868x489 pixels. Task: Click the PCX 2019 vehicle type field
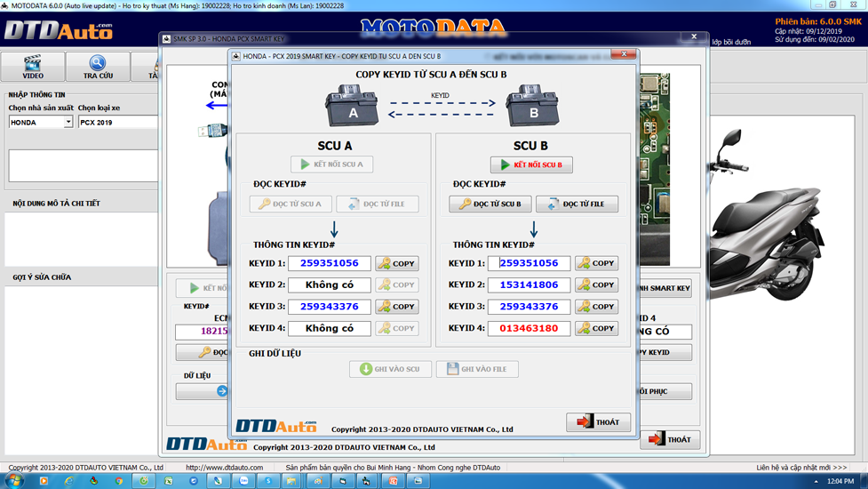point(117,123)
